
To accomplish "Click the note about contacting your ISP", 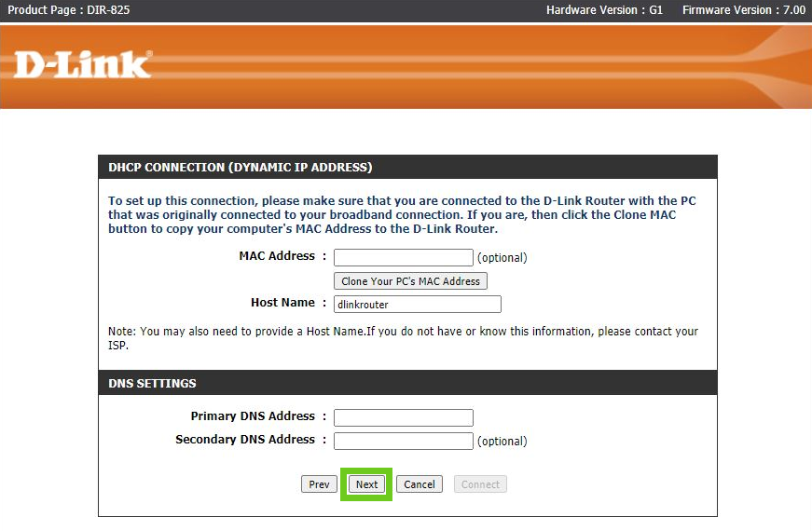I will coord(403,337).
